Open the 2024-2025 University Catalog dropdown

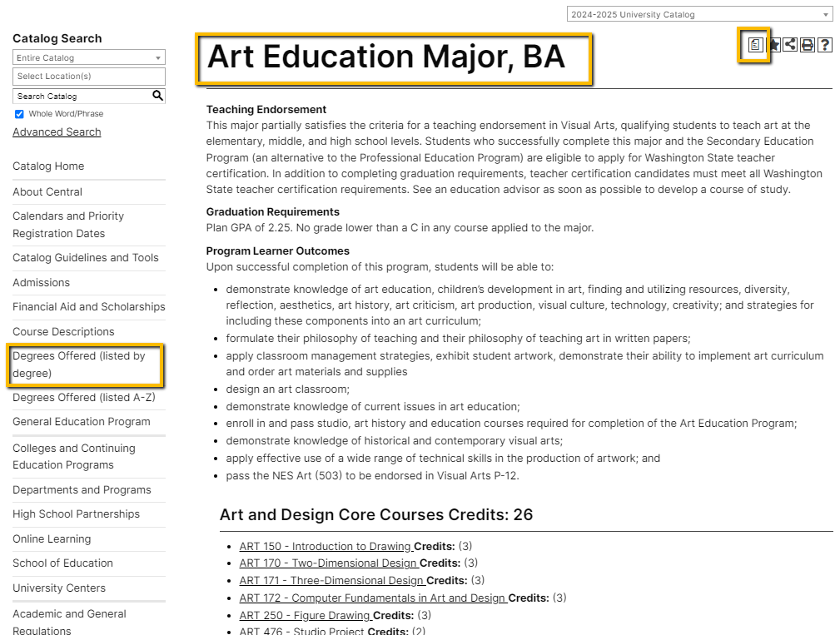tap(699, 14)
